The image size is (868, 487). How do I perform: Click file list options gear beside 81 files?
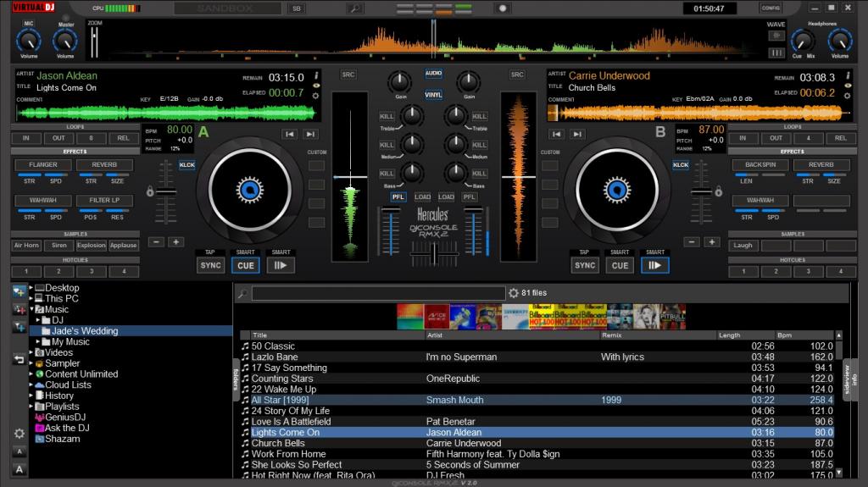[514, 293]
